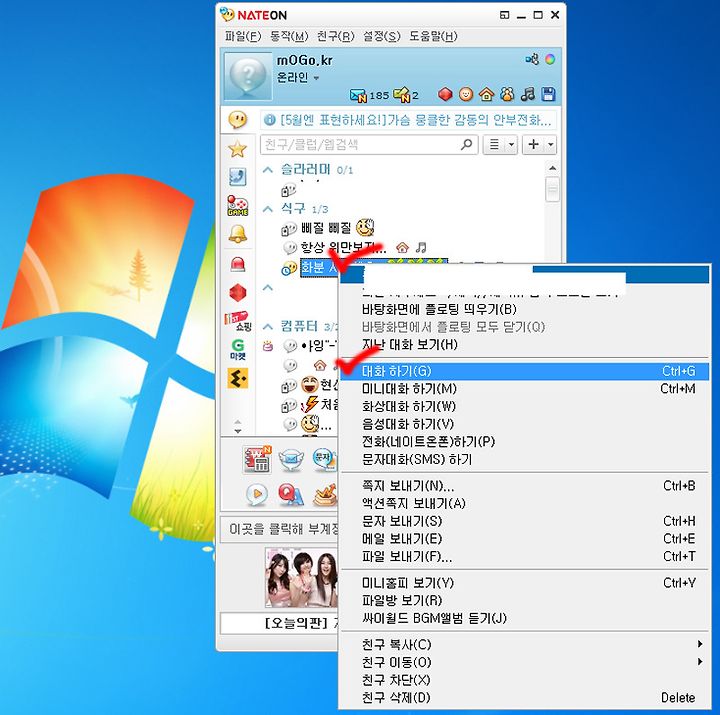This screenshot has height=715, width=720.
Task: Click the calendar scheduler icon in bottom toolbar
Action: pyautogui.click(x=257, y=459)
